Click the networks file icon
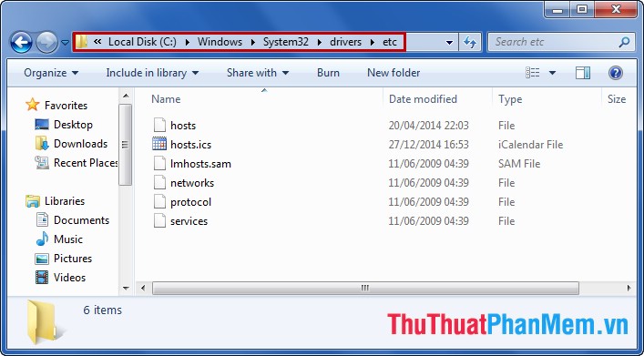 point(159,182)
